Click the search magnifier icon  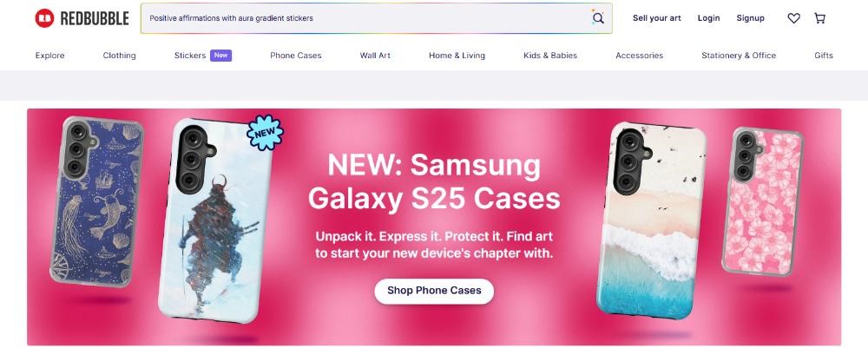598,18
